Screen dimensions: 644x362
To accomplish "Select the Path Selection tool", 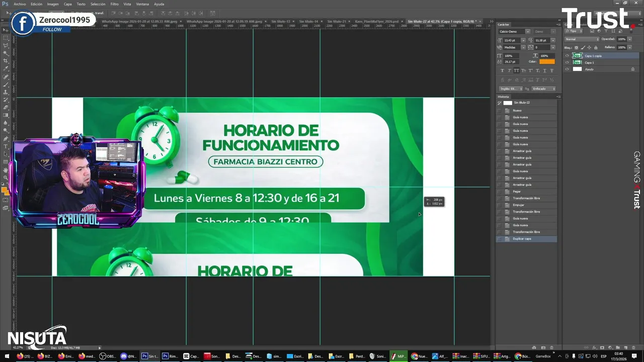I will tap(6, 154).
